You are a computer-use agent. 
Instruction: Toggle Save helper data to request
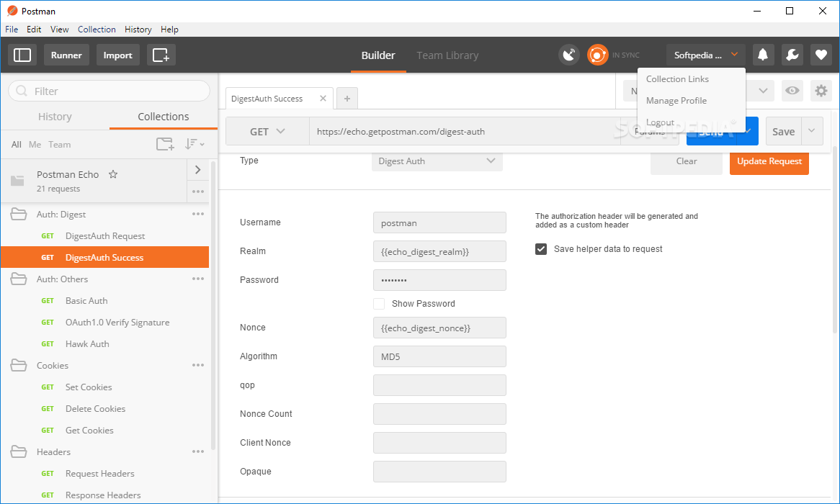coord(541,249)
